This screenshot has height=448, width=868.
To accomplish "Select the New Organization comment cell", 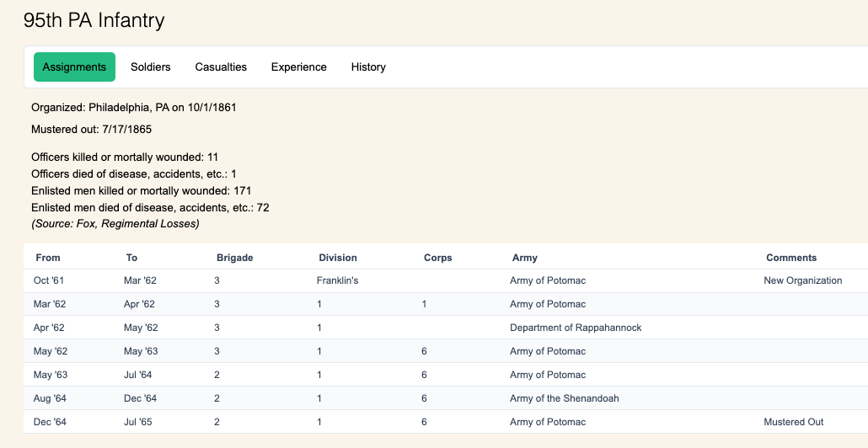I will [802, 280].
